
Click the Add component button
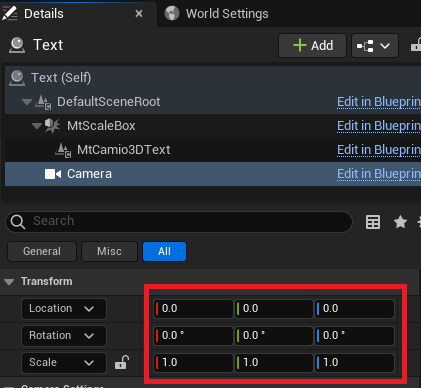click(x=313, y=45)
